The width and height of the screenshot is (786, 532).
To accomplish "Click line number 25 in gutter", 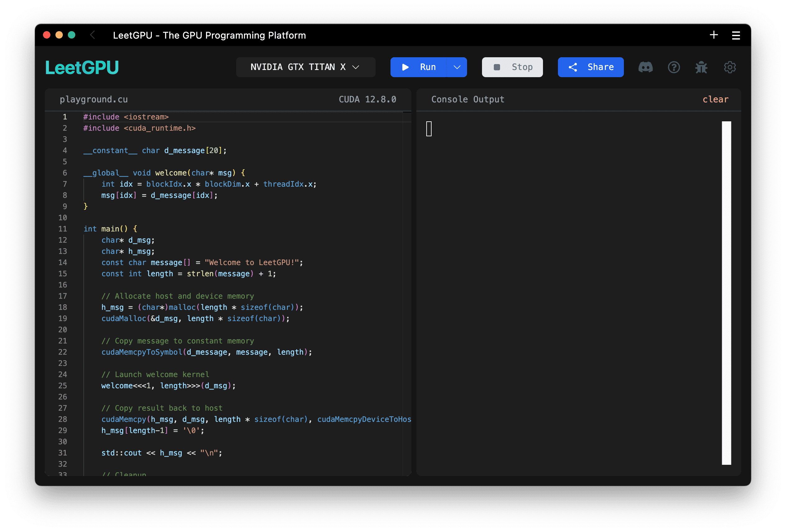I will pyautogui.click(x=63, y=385).
